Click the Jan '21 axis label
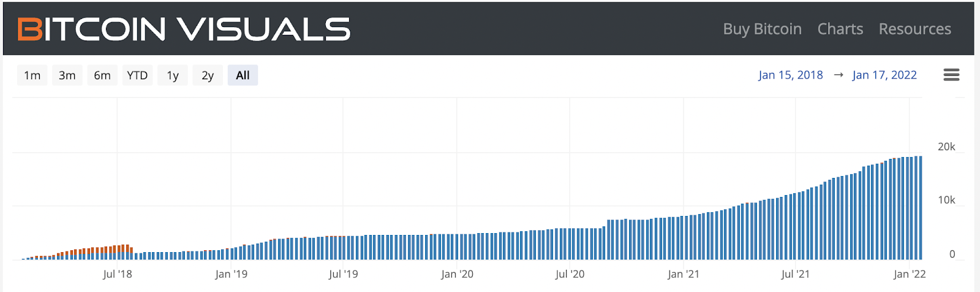This screenshot has width=980, height=292. 684,274
